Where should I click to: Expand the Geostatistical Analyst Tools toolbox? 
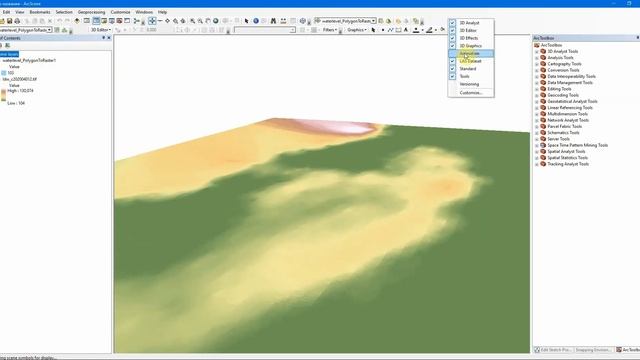click(537, 102)
